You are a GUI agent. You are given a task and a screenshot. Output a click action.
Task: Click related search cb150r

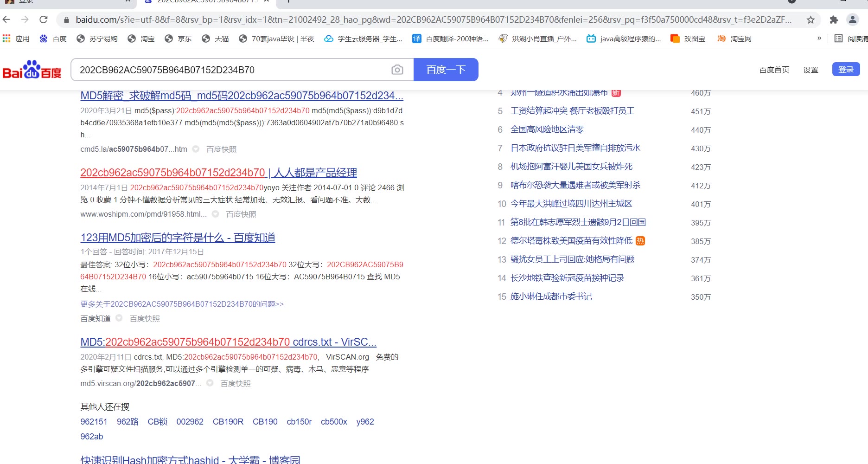[299, 421]
